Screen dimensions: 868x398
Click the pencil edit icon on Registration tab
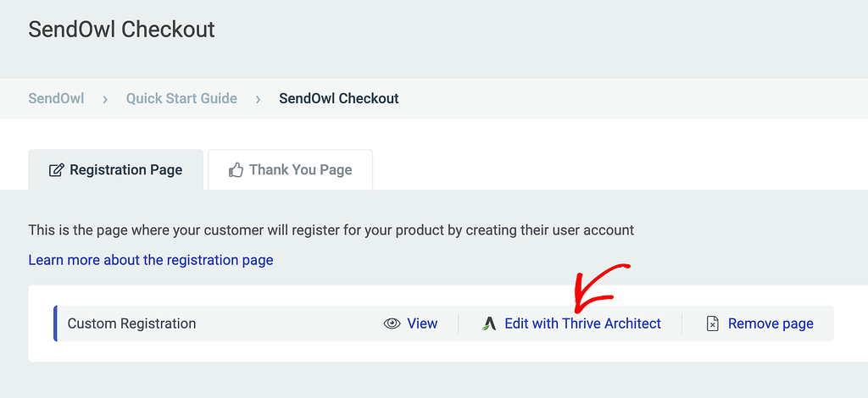pyautogui.click(x=57, y=169)
